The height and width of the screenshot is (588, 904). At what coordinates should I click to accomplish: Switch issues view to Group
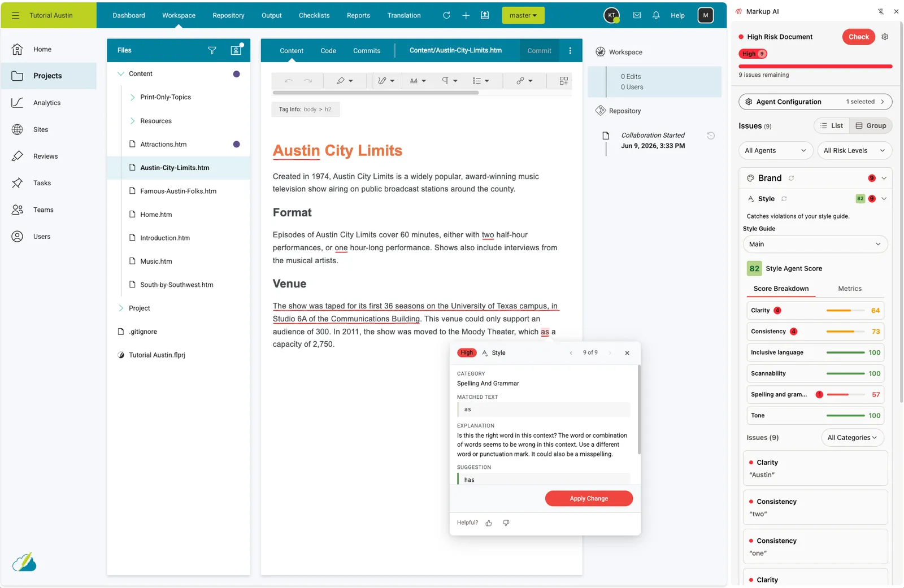point(871,125)
